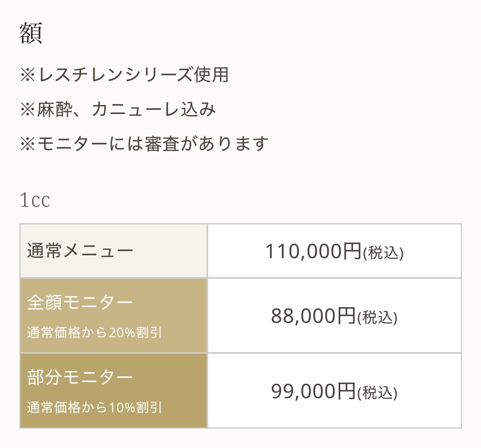The width and height of the screenshot is (481, 448).
Task: Click the モニターには審査があります note line
Action: (153, 144)
